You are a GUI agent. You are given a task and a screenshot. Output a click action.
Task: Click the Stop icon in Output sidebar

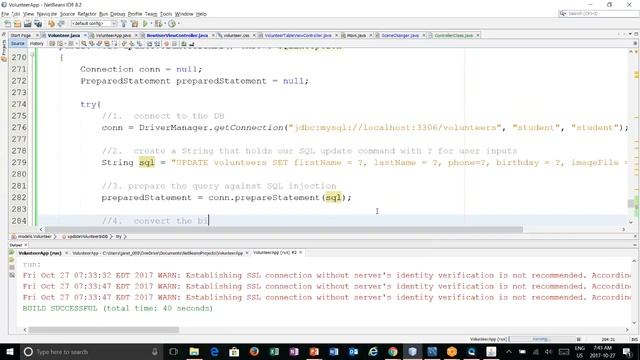[x=12, y=268]
